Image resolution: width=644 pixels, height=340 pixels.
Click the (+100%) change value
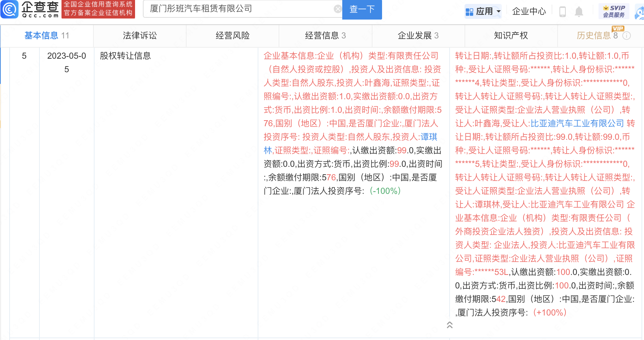pyautogui.click(x=550, y=313)
